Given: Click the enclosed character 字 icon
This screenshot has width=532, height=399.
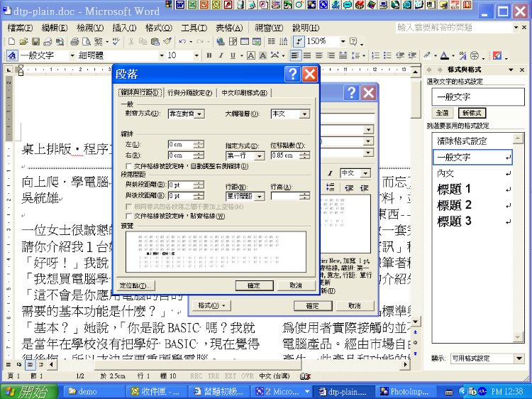Looking at the screenshot, I should coord(475,55).
